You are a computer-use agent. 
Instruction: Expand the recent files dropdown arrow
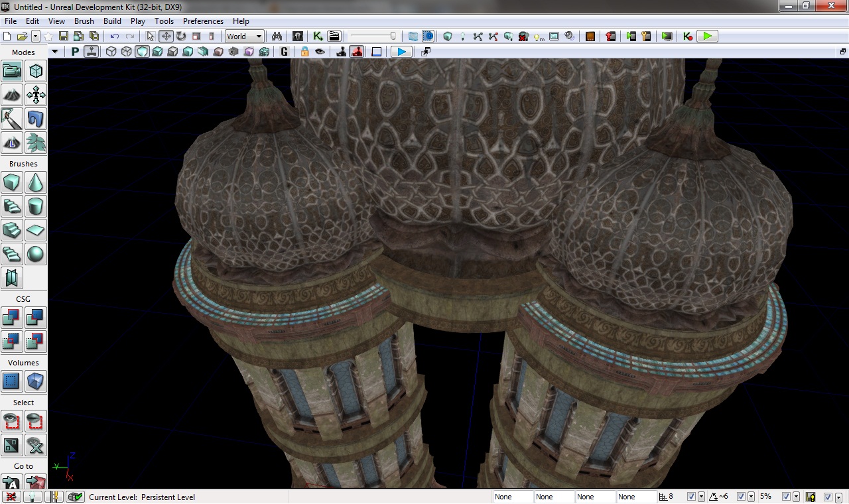36,36
